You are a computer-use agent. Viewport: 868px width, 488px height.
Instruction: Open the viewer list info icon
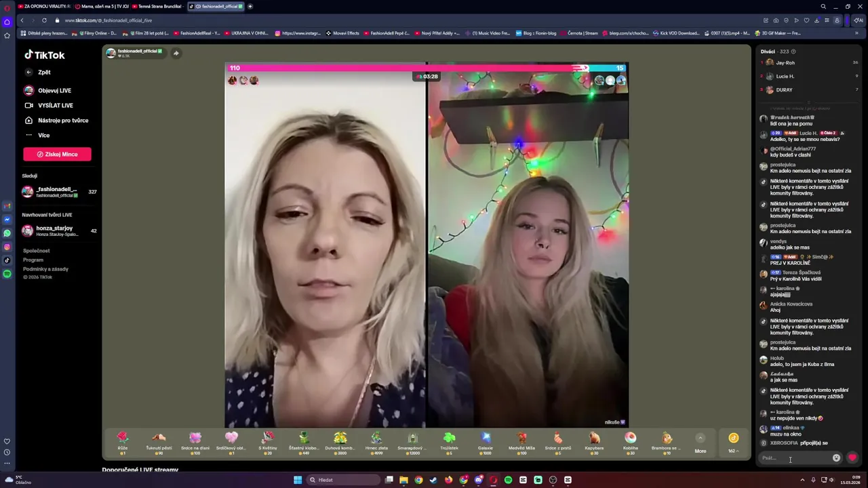pyautogui.click(x=793, y=52)
